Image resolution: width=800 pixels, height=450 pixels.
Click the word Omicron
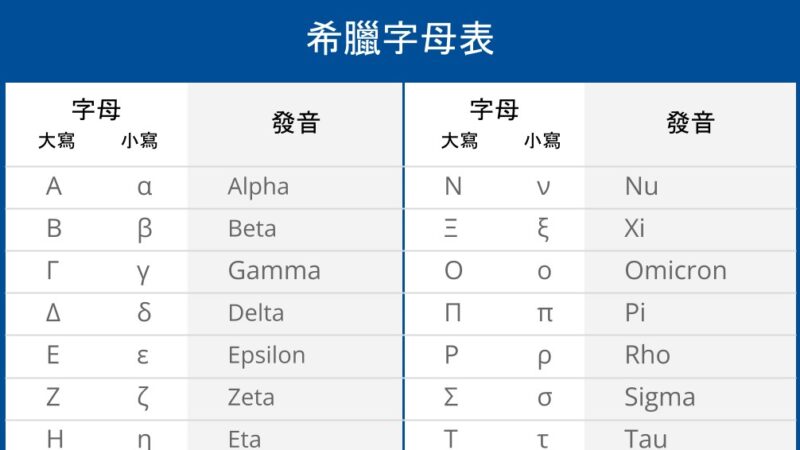pos(675,271)
